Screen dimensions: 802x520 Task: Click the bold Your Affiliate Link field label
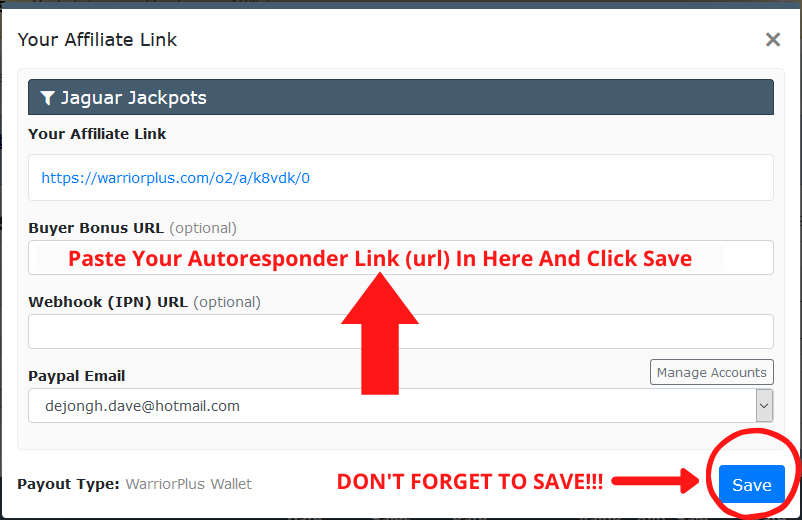97,134
